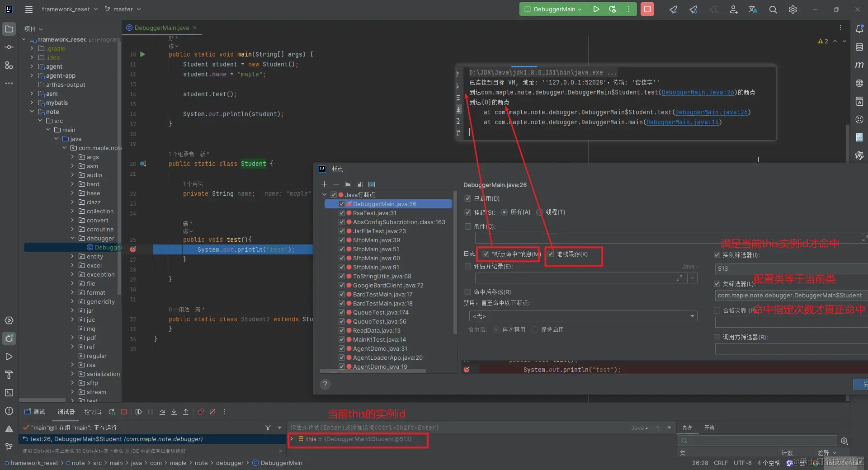The image size is (868, 470).
Task: Open IDE settings gear
Action: (793, 9)
